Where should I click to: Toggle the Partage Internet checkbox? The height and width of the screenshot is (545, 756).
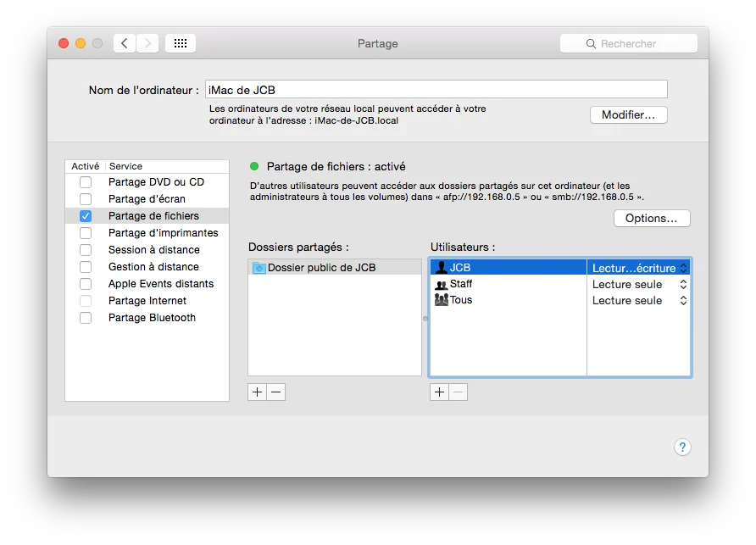[x=86, y=301]
